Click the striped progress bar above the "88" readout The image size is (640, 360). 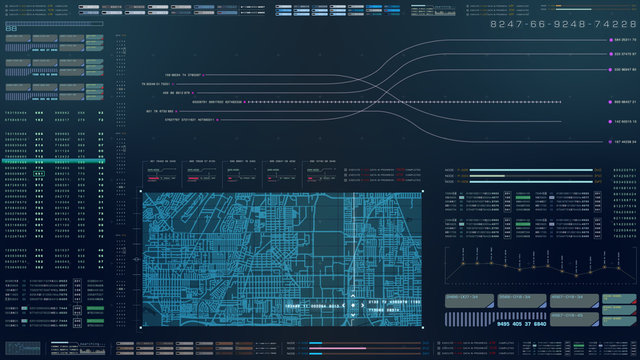click(x=54, y=24)
